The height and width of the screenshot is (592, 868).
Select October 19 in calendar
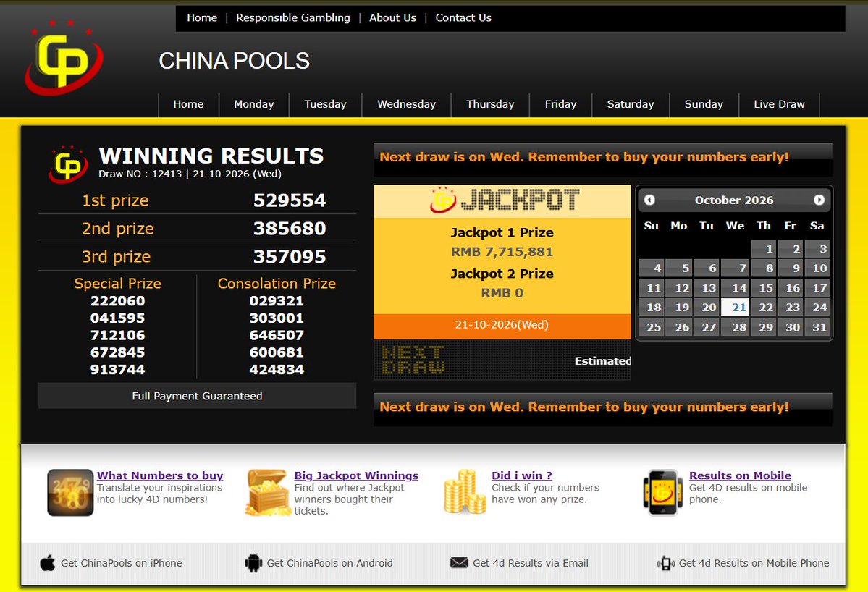tap(679, 308)
